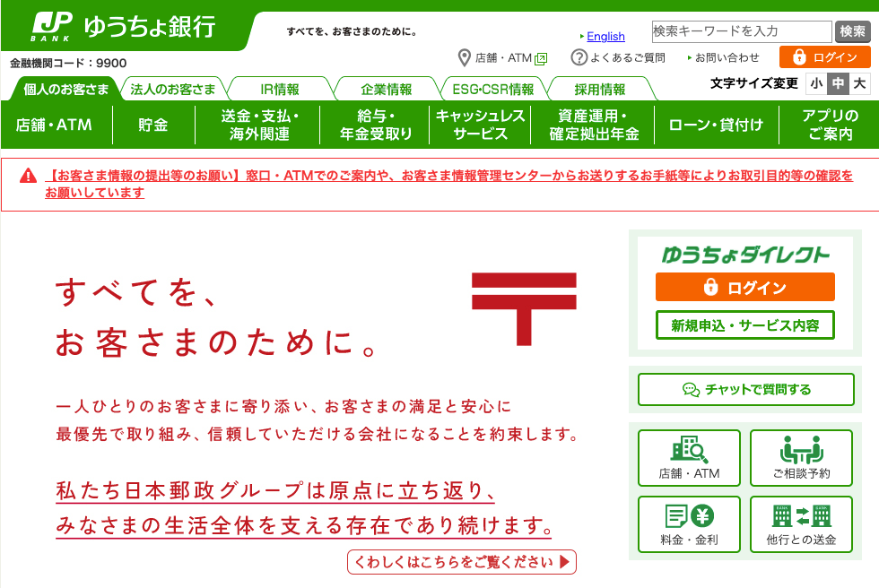
Task: Click the ご相談予約 tile label
Action: tap(801, 474)
